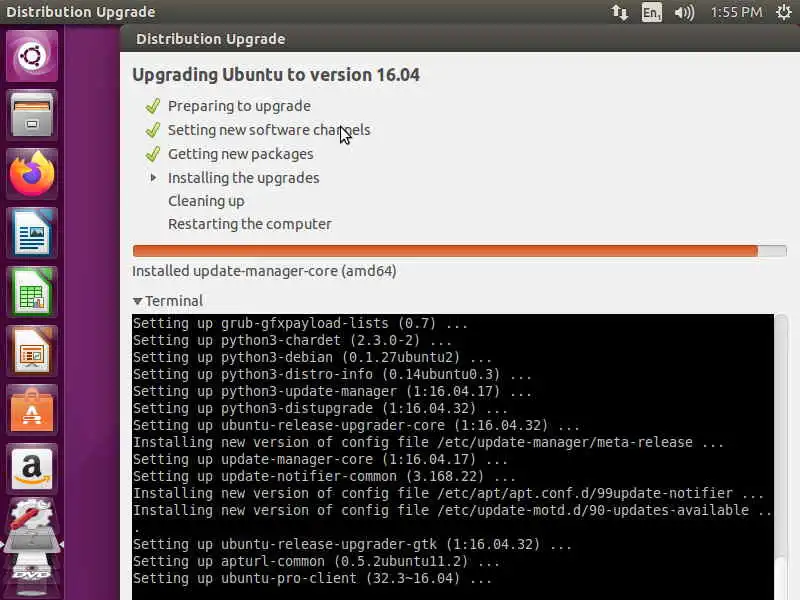
Task: Open the Files manager from launcher
Action: [32, 115]
